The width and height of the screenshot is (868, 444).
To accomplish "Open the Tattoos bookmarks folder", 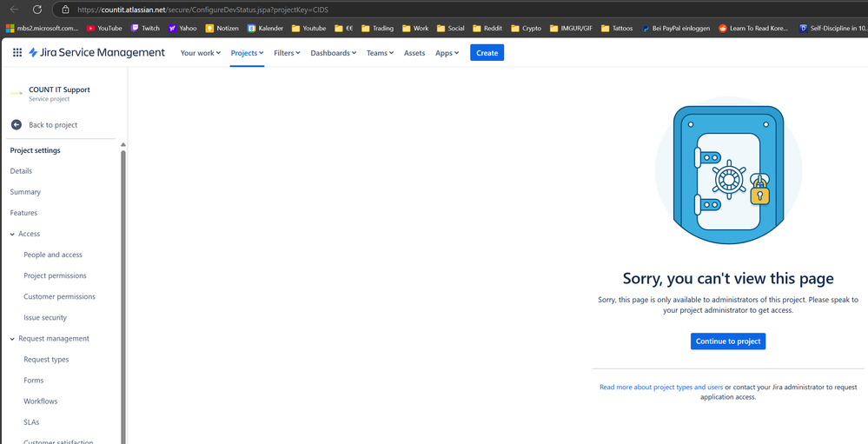I will [x=617, y=28].
